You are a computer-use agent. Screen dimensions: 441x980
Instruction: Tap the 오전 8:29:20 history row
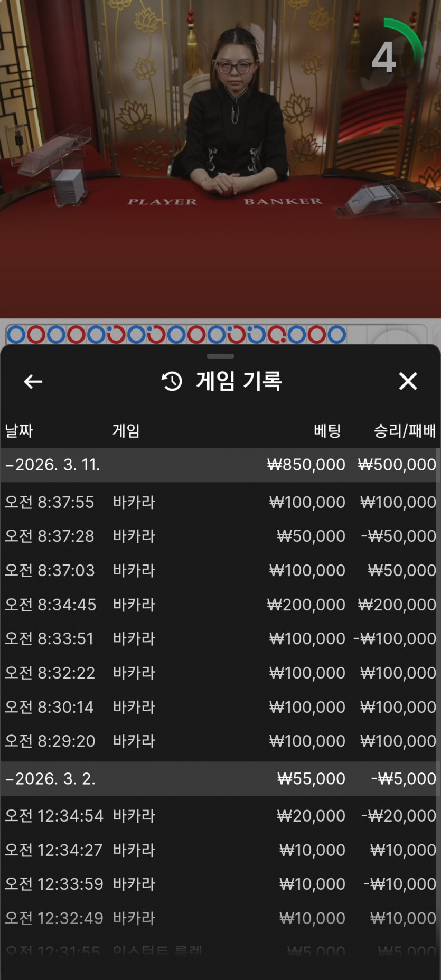pos(220,741)
